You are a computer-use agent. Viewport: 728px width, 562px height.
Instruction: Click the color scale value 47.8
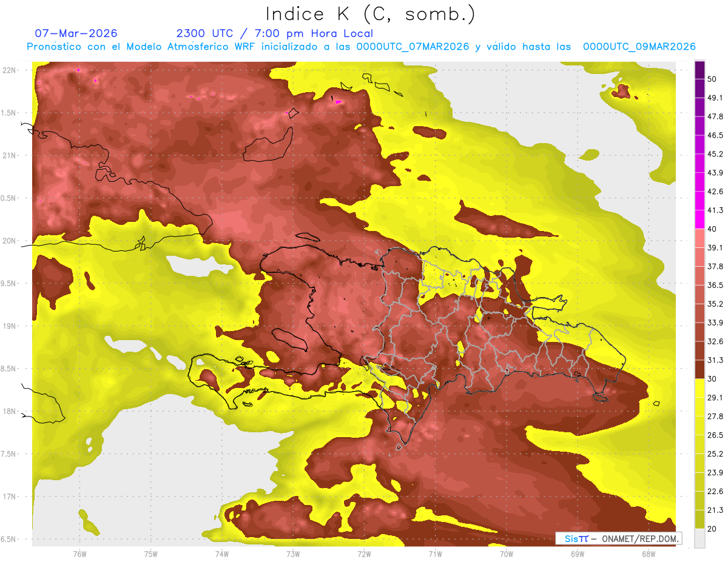point(715,116)
